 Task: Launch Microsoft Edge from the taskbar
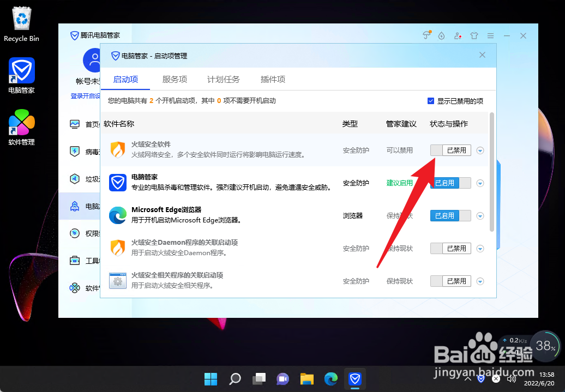coord(331,379)
